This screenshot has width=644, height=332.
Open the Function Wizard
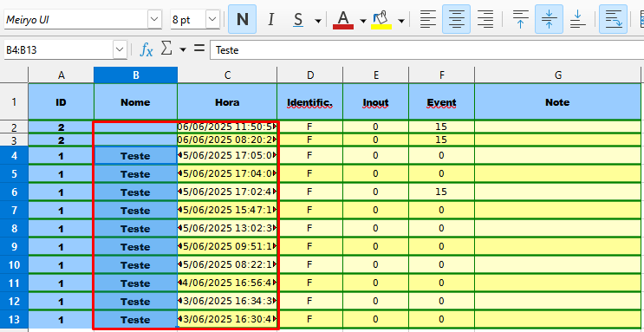click(146, 49)
